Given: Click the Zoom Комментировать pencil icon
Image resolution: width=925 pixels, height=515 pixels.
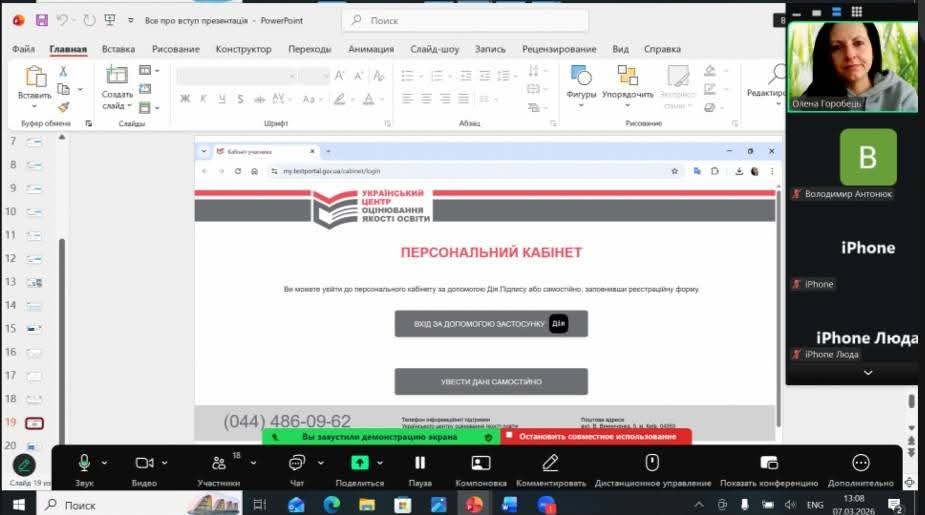Looking at the screenshot, I should [550, 463].
